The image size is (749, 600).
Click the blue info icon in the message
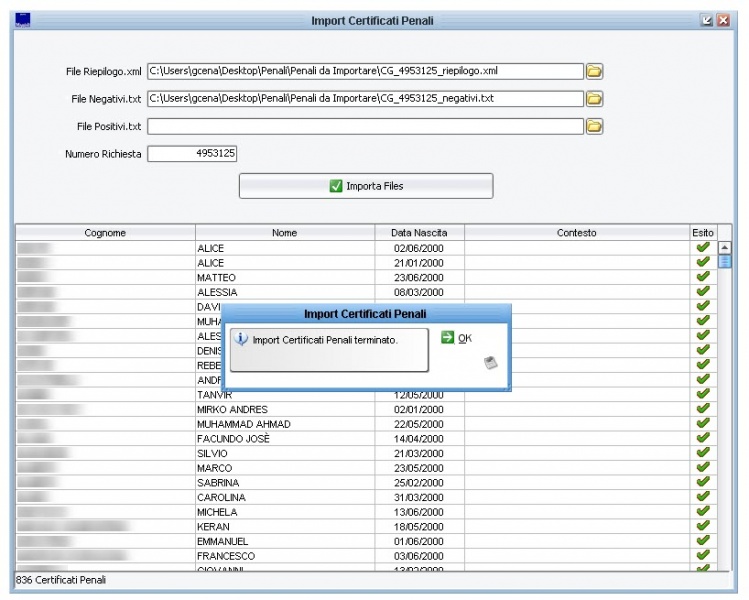pyautogui.click(x=240, y=339)
